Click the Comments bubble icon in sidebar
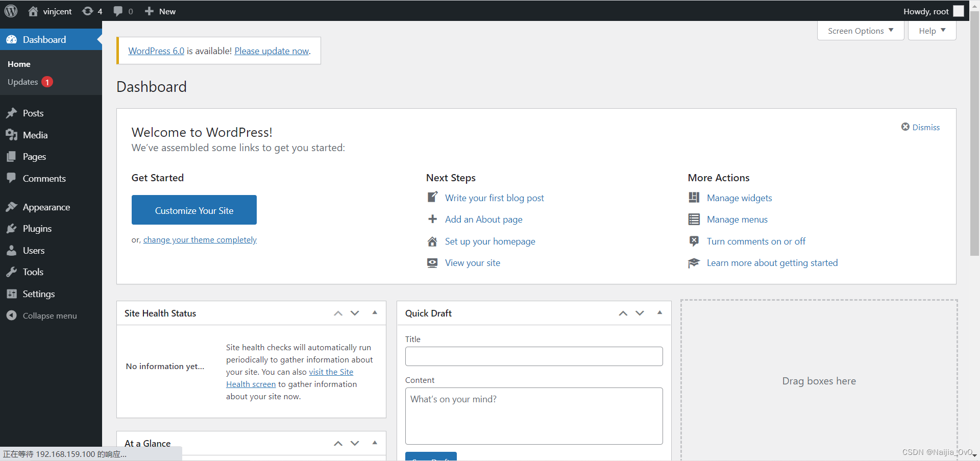The image size is (980, 461). [12, 178]
